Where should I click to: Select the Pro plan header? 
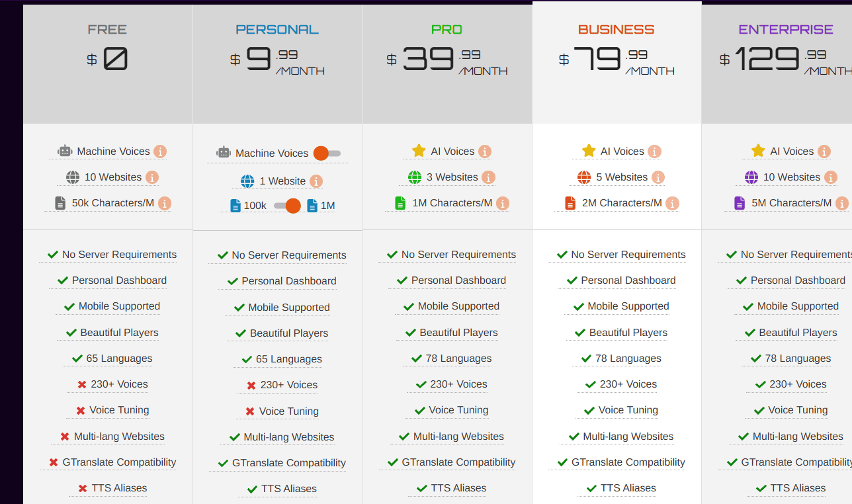pyautogui.click(x=447, y=30)
